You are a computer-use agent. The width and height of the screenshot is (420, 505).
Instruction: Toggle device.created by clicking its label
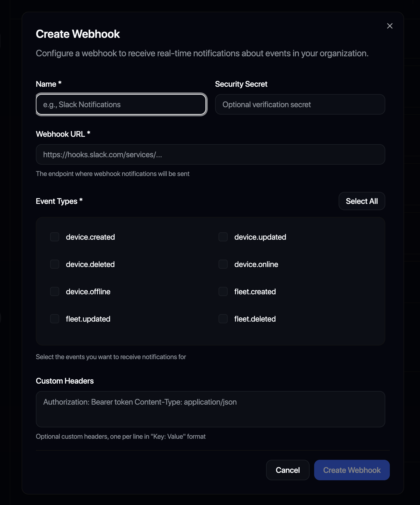click(x=90, y=237)
